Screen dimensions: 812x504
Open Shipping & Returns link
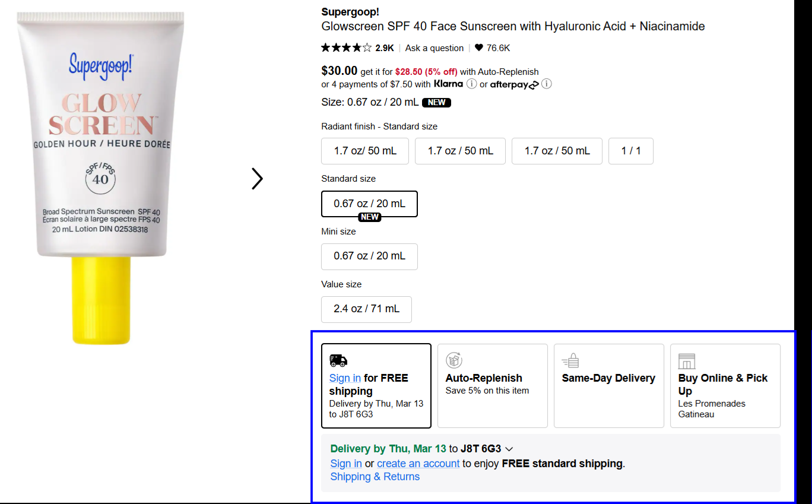375,477
